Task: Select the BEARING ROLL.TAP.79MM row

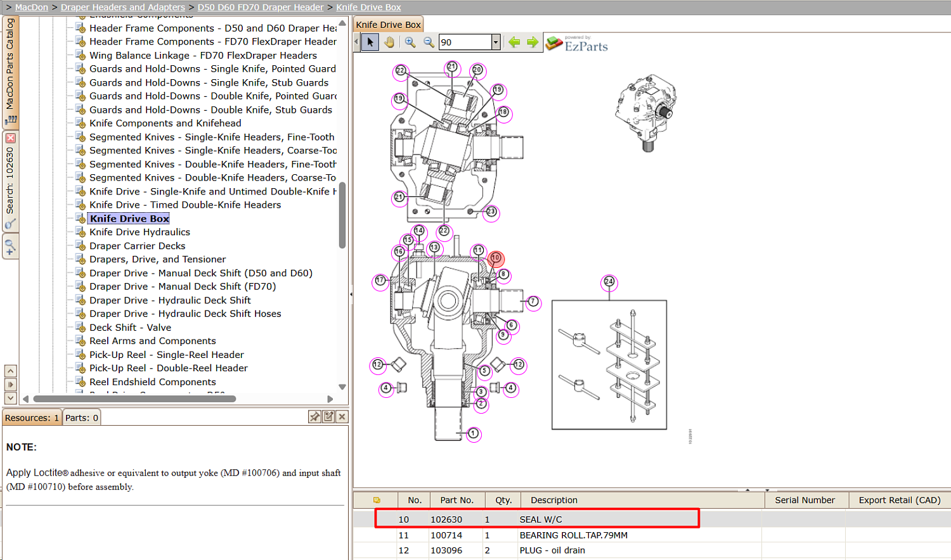Action: [x=652, y=535]
